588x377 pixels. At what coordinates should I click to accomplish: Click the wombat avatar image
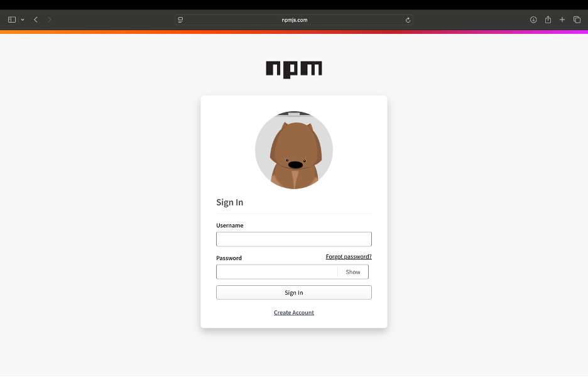pos(293,150)
